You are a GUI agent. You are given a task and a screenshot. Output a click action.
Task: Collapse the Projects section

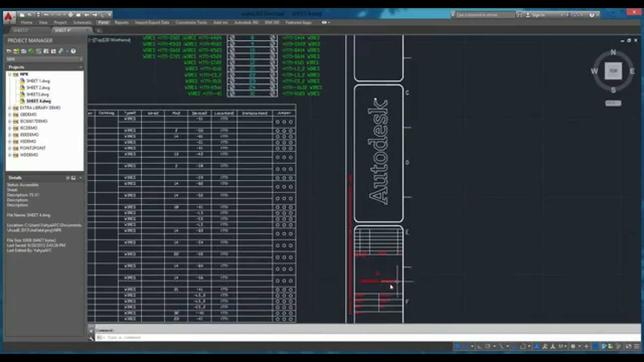[x=80, y=67]
